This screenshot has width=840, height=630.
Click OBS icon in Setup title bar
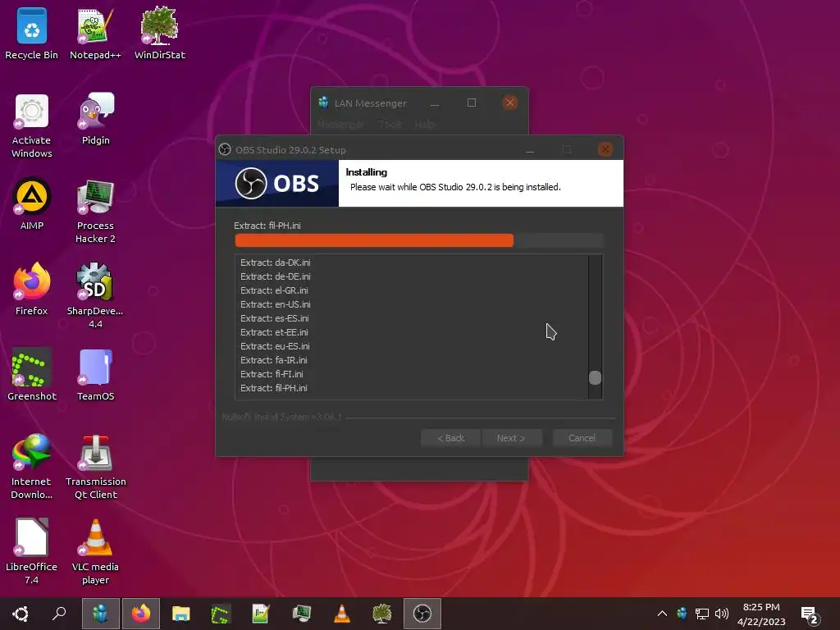[x=225, y=149]
